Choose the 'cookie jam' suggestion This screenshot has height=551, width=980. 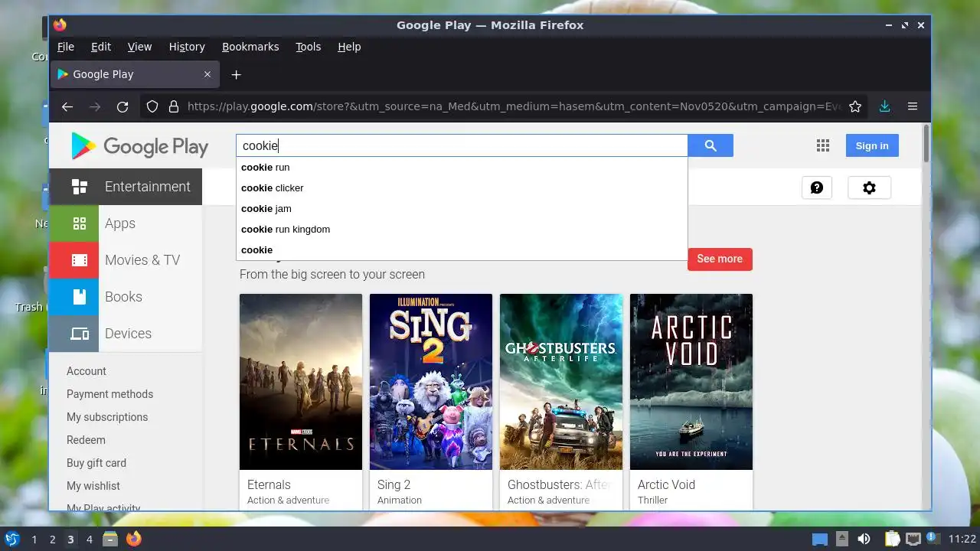[x=462, y=208]
